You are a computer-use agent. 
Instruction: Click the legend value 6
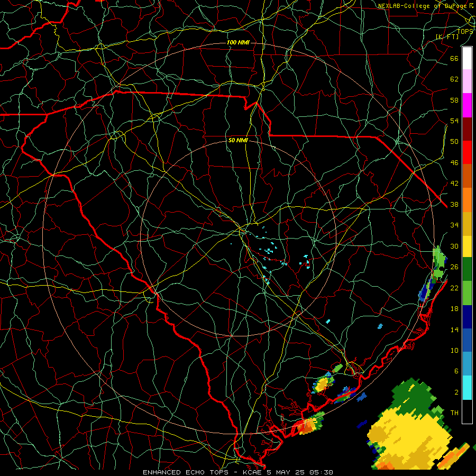pos(456,371)
